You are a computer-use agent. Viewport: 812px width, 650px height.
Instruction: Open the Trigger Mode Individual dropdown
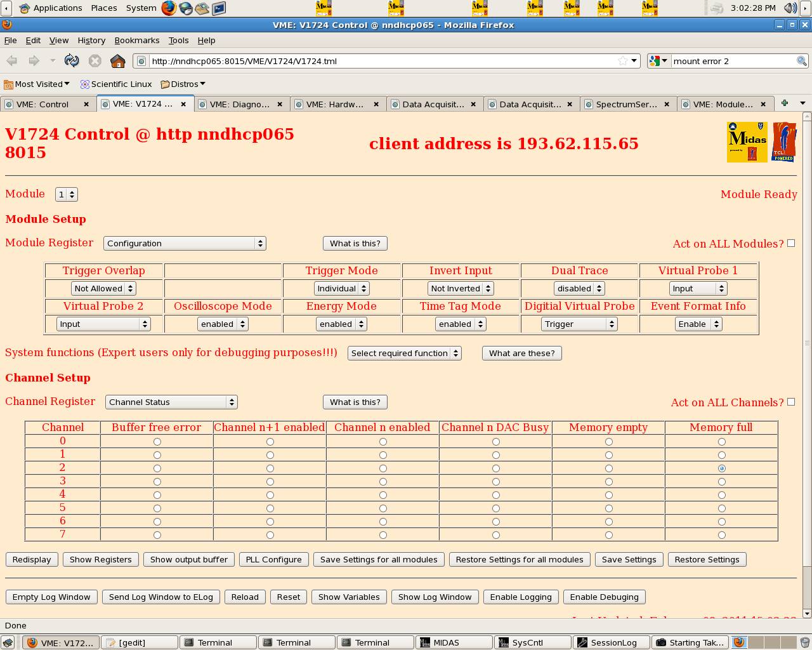(342, 288)
